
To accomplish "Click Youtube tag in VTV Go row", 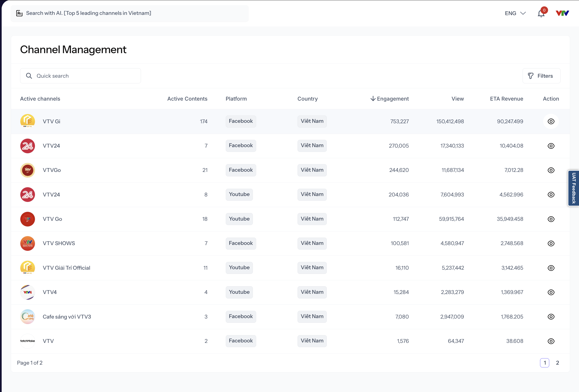I will (239, 219).
